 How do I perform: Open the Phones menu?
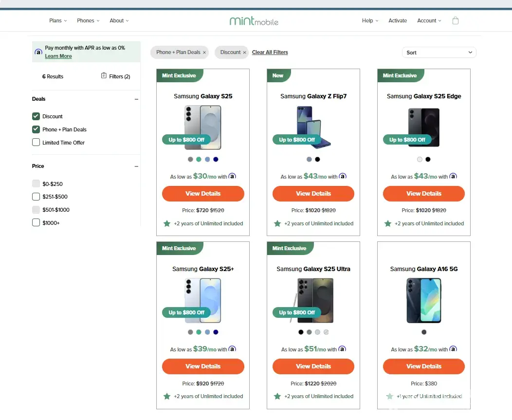[88, 20]
